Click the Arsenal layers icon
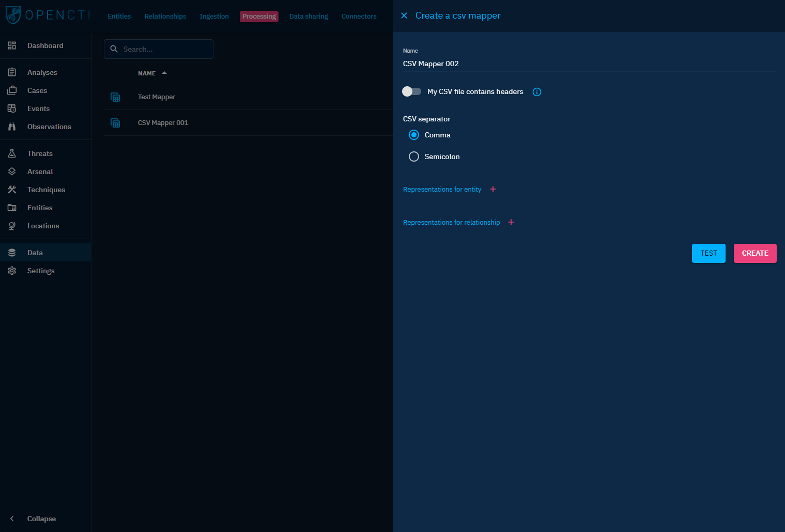785x532 pixels. tap(12, 171)
